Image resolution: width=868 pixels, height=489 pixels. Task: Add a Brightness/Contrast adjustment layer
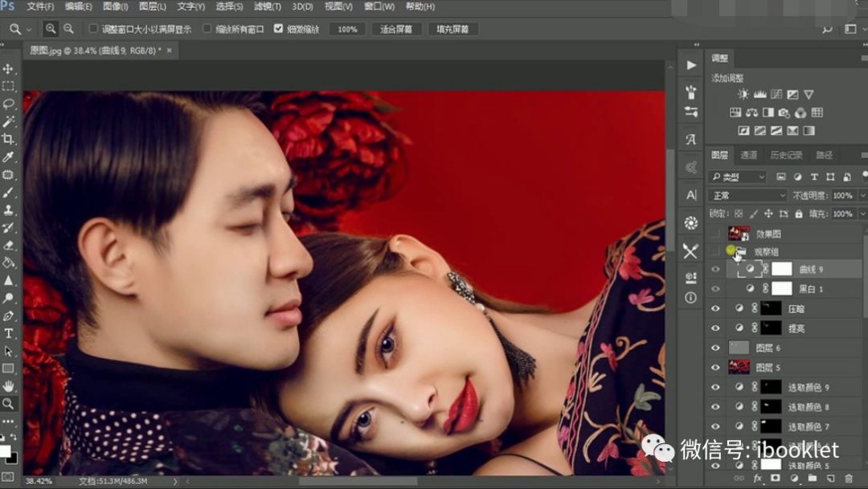[x=744, y=93]
